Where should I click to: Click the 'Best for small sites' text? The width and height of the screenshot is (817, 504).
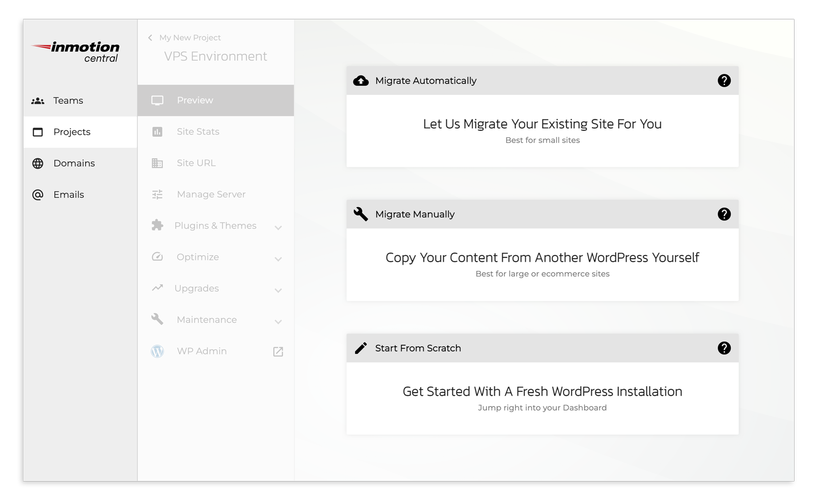542,140
